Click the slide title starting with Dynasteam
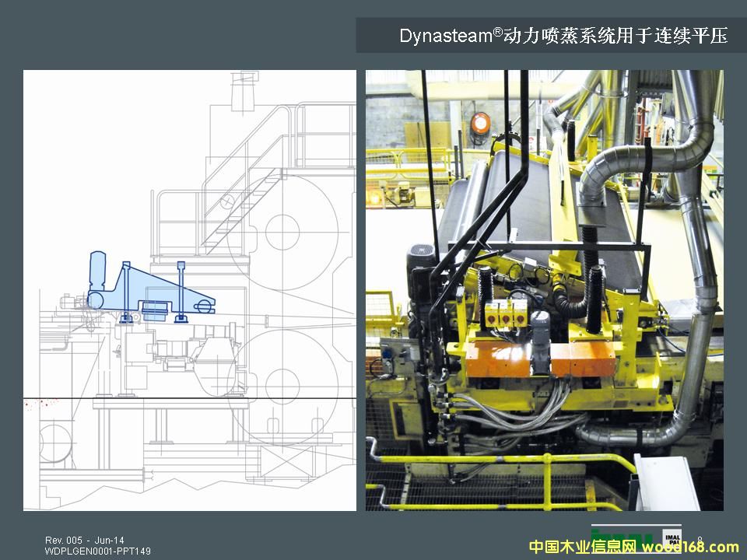This screenshot has height=560, width=747. pyautogui.click(x=563, y=36)
